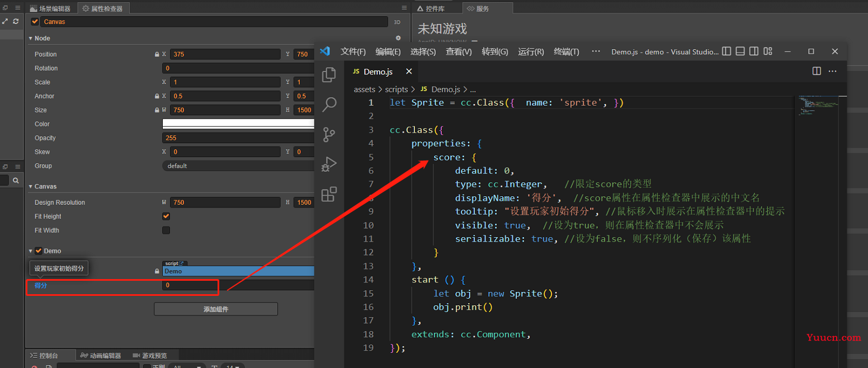868x368 pixels.
Task: Open VS Code Search view
Action: (329, 105)
